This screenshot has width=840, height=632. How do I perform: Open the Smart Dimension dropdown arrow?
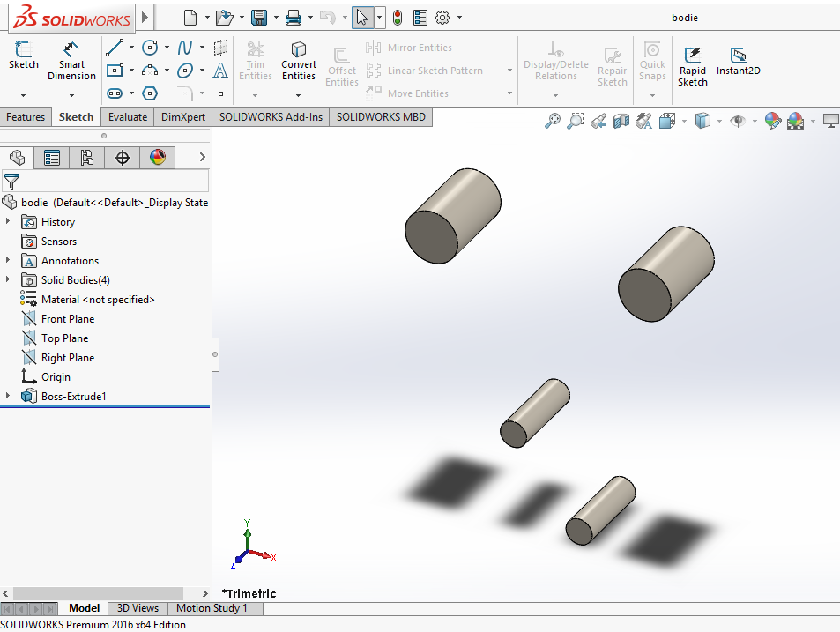tap(71, 95)
